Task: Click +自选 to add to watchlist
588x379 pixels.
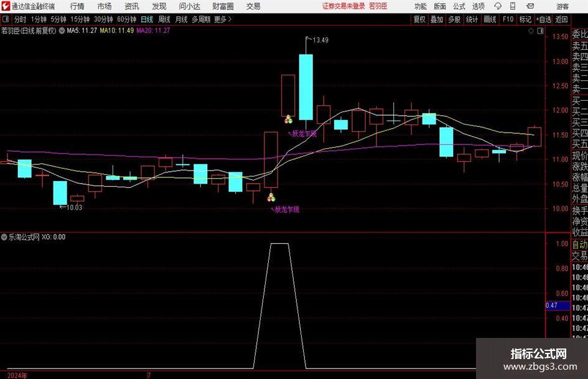Action: (x=543, y=19)
